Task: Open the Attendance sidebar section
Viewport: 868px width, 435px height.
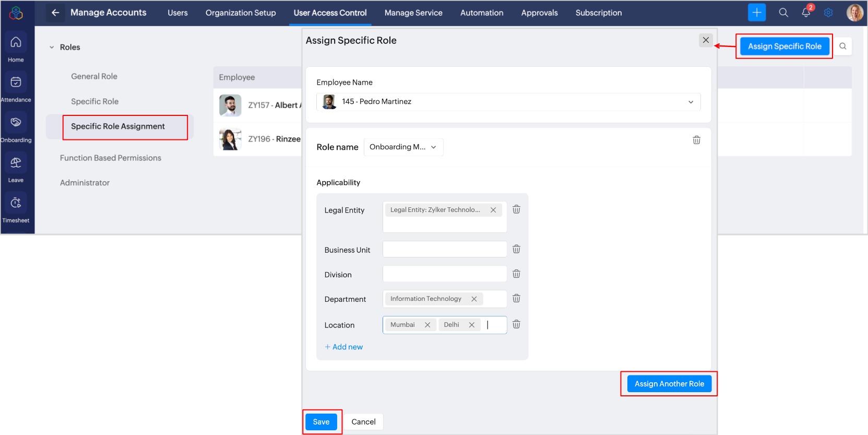Action: (x=16, y=88)
